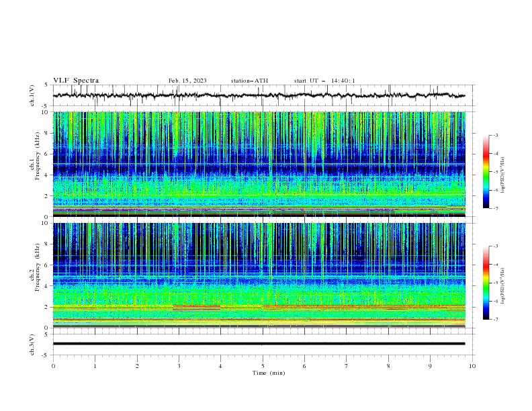Click inside the ch.1 spectrogram panel
The height and width of the screenshot is (411, 532).
tap(259, 164)
